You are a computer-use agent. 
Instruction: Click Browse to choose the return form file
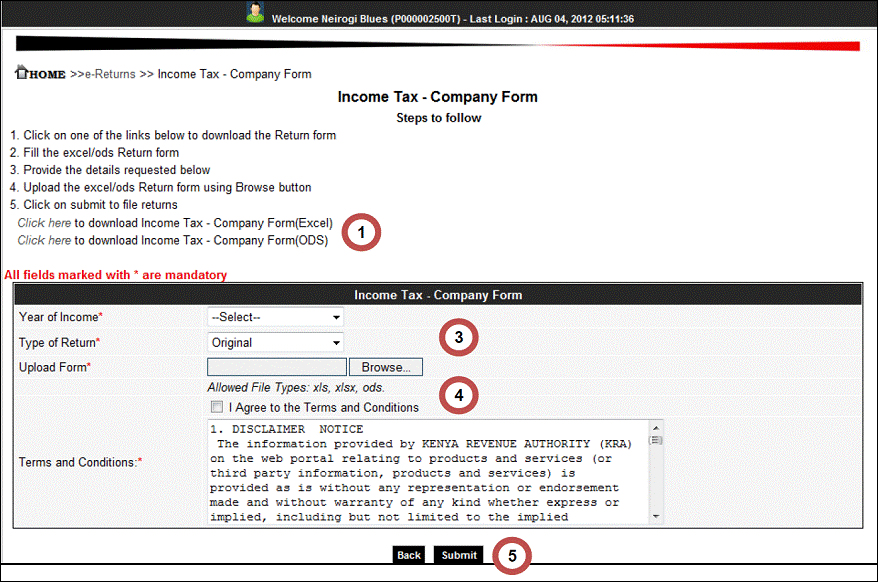[385, 366]
